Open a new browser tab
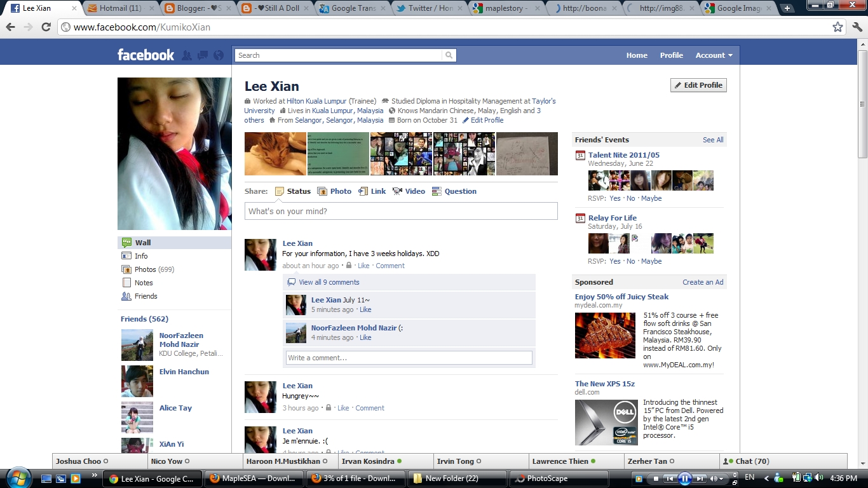Screen dimensions: 868x488 (788, 8)
